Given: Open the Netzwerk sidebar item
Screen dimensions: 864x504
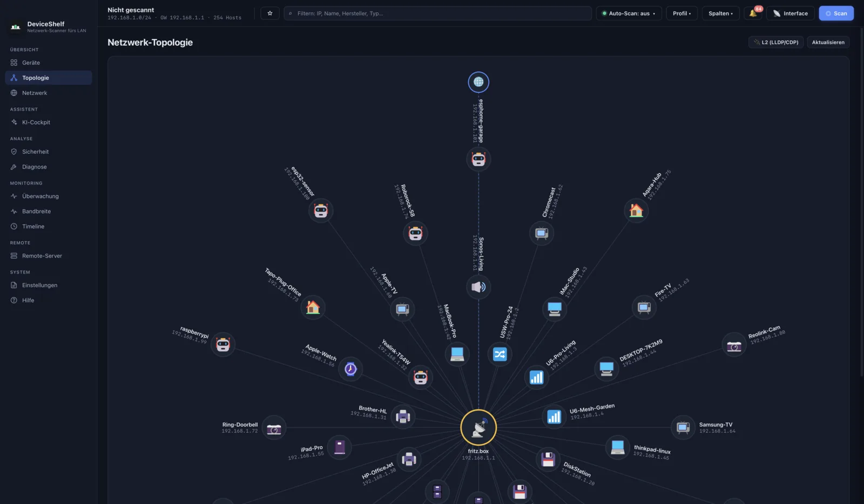Looking at the screenshot, I should click(x=49, y=93).
